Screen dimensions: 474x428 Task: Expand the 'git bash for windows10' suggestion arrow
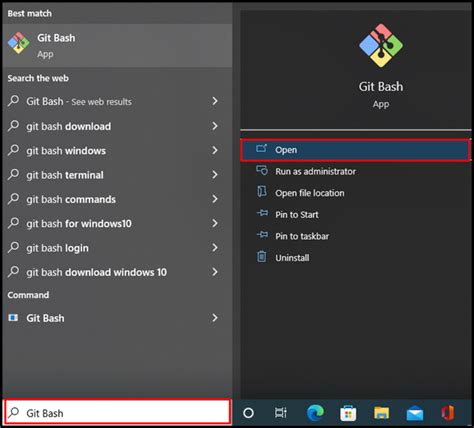(215, 223)
